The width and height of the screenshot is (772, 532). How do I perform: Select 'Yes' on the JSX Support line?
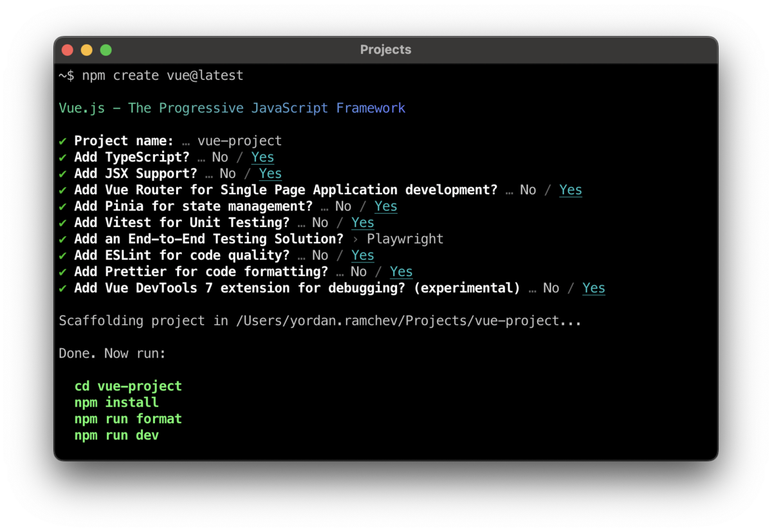click(x=270, y=174)
